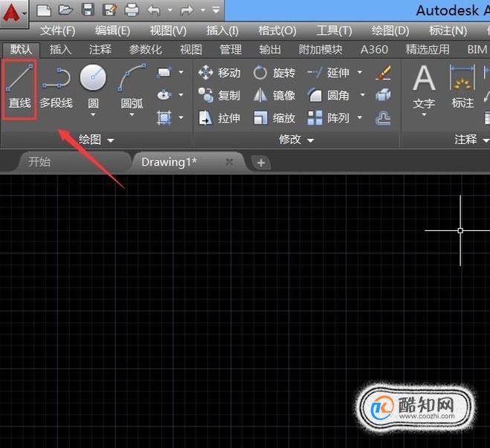The width and height of the screenshot is (490, 448).
Task: Switch to the 输出 ribbon tab
Action: tap(270, 50)
